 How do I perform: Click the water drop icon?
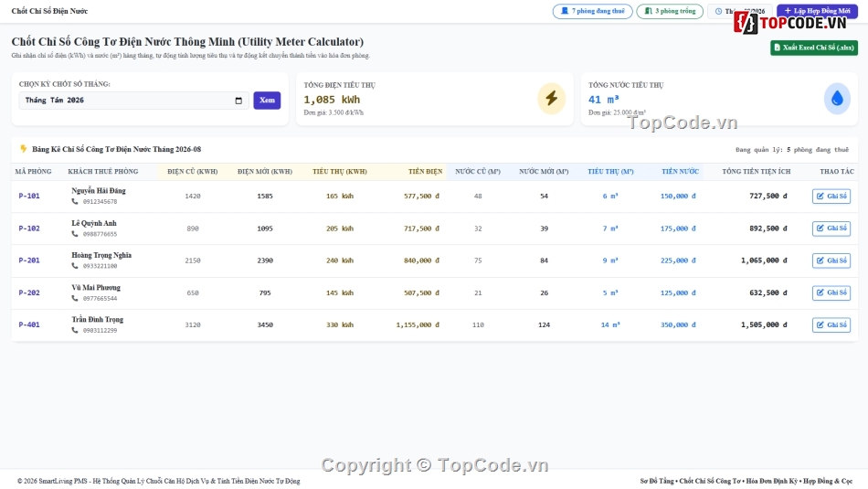coord(837,99)
